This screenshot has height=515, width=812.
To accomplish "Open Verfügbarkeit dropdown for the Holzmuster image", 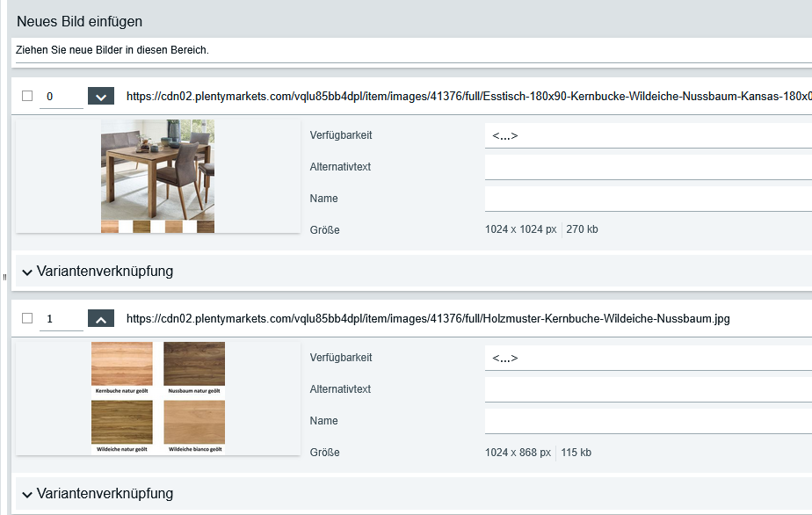I will [x=647, y=359].
